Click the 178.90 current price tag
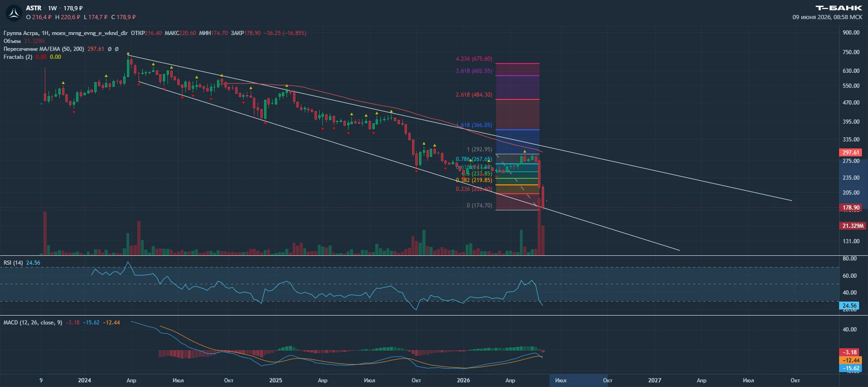 click(851, 208)
